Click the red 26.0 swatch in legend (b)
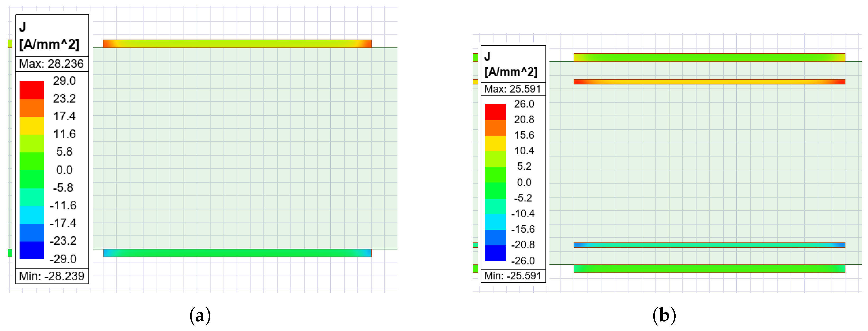The height and width of the screenshot is (331, 868). coord(495,112)
